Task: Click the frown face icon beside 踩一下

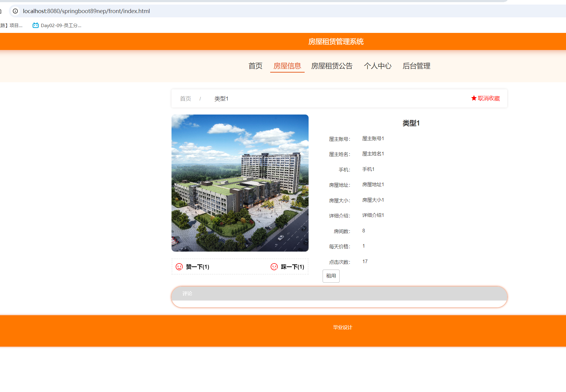Action: (x=274, y=267)
